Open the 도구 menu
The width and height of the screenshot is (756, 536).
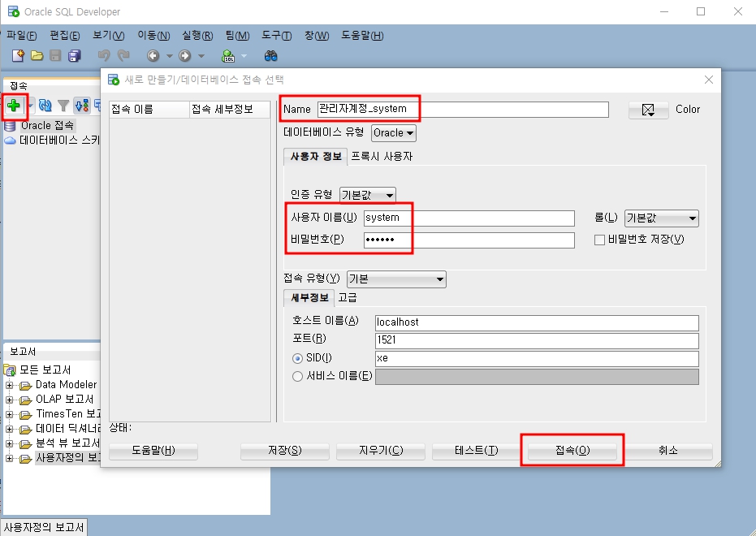tap(277, 36)
